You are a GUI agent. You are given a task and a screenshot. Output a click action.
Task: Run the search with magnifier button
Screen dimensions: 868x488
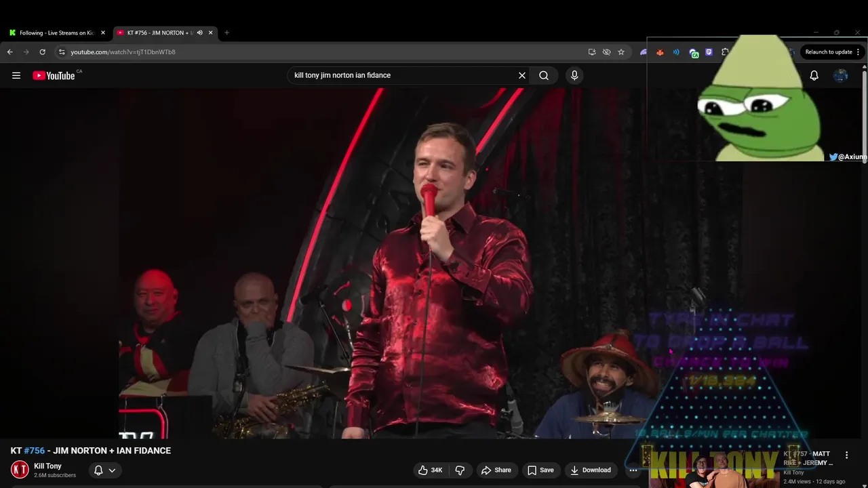coord(544,75)
